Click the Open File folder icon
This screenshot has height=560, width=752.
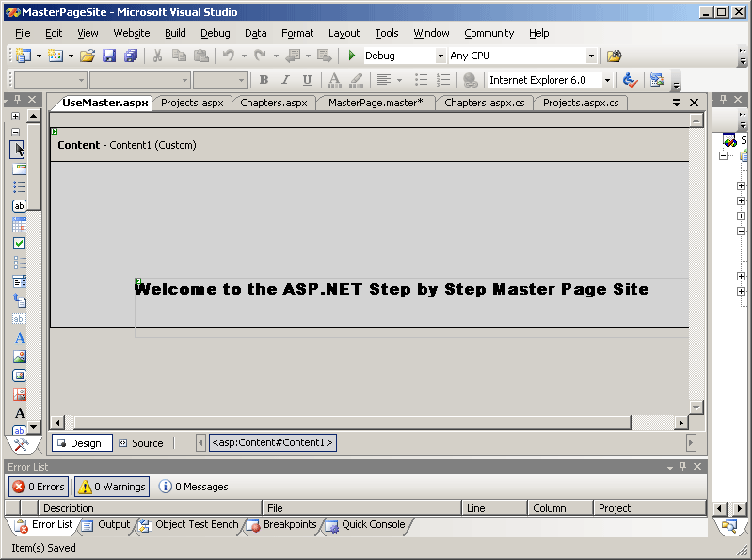(x=87, y=56)
